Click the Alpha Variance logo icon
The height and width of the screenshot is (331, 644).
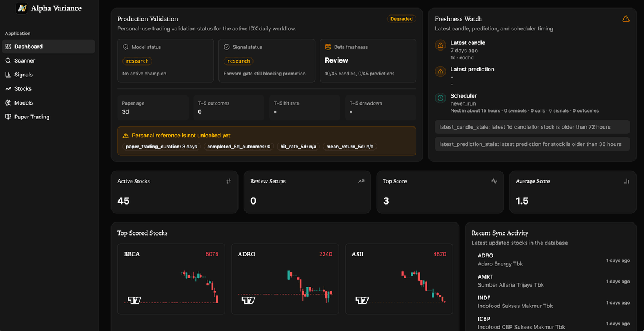point(21,8)
